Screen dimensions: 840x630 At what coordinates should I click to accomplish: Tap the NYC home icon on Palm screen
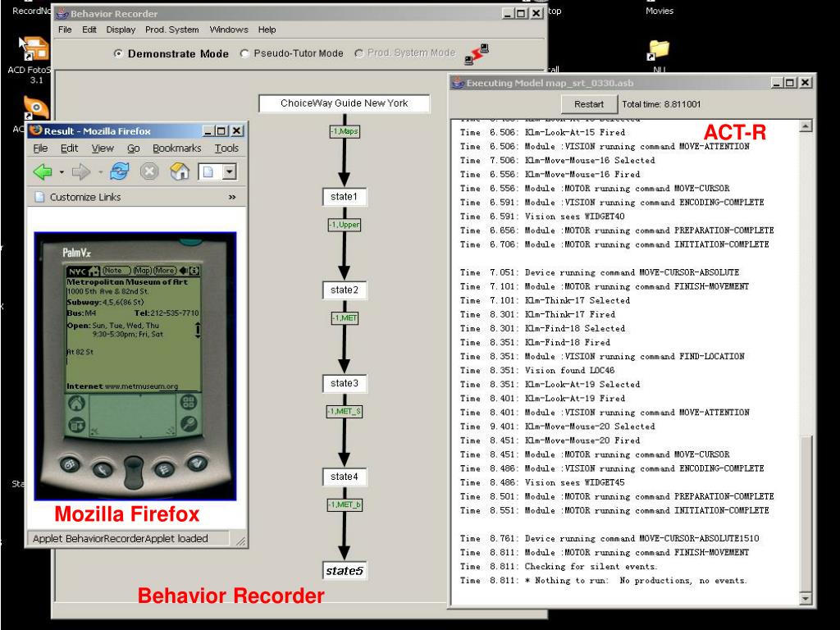point(94,271)
